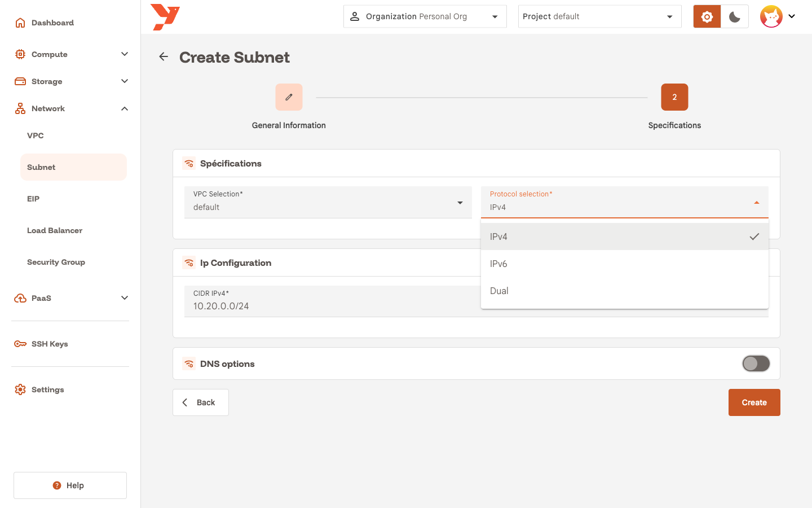
Task: Select Dual protocol option
Action: [x=625, y=291]
